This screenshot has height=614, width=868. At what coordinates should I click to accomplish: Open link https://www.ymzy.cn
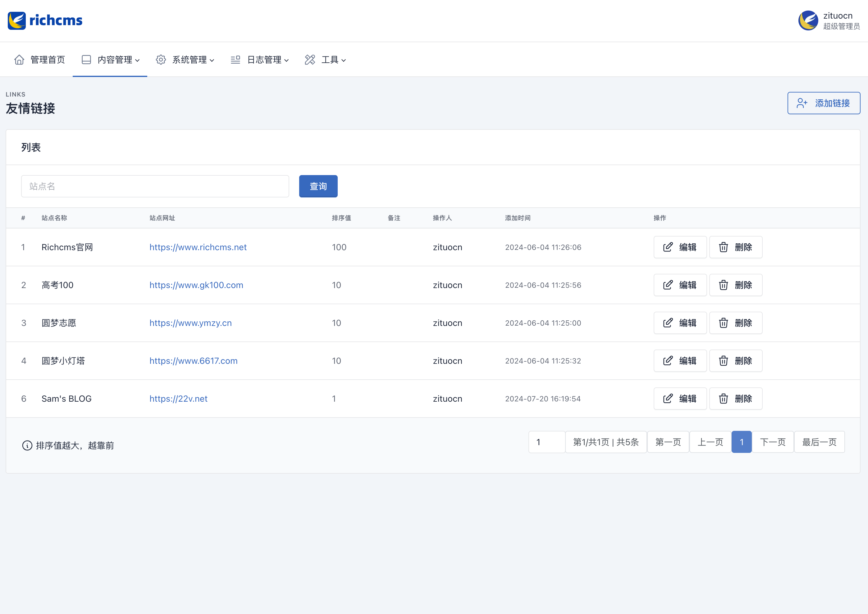click(191, 323)
